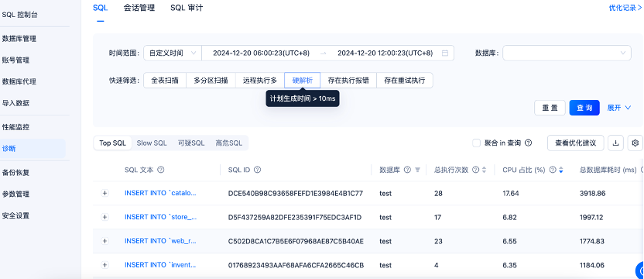The width and height of the screenshot is (644, 279).
Task: Open the SQL ID help icon
Action: 258,170
